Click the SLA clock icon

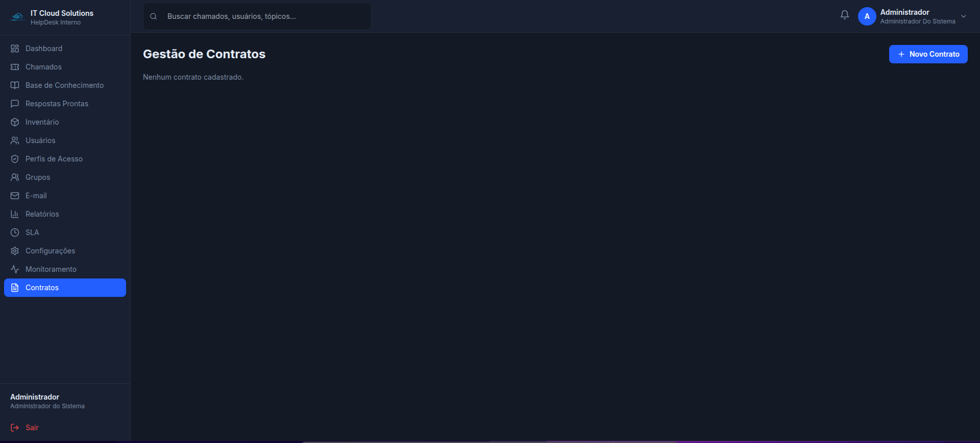(x=15, y=232)
